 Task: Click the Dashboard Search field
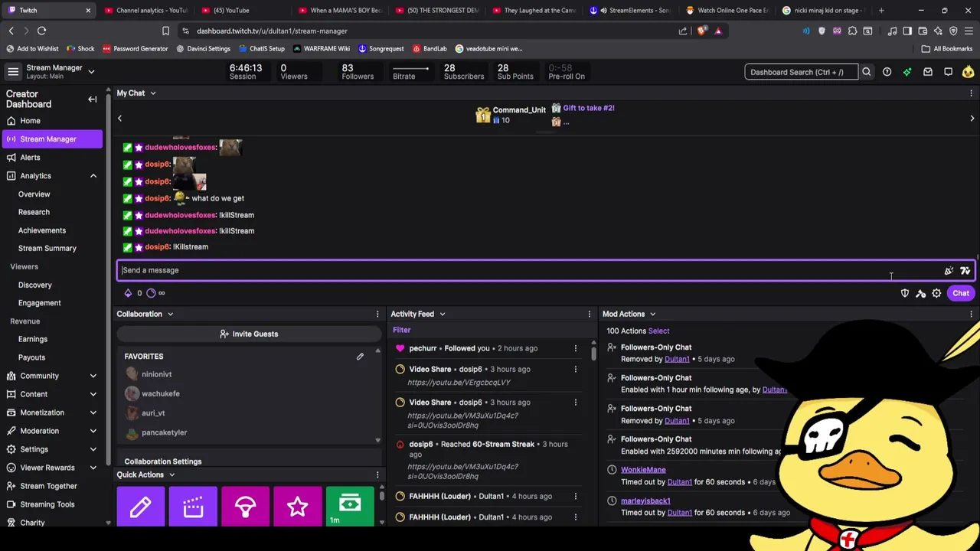(801, 72)
